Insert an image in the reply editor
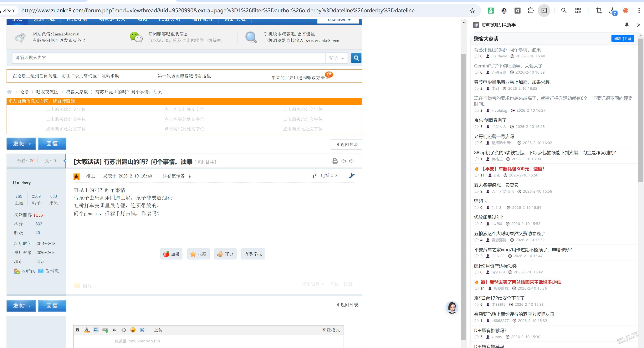Screen dimensions: 644x348 coord(96,330)
